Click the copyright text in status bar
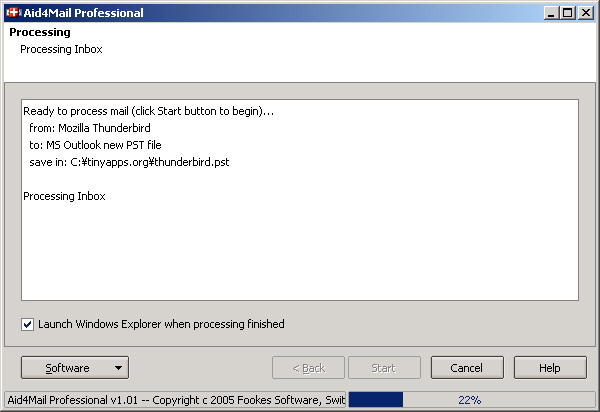The height and width of the screenshot is (412, 600). [x=176, y=400]
